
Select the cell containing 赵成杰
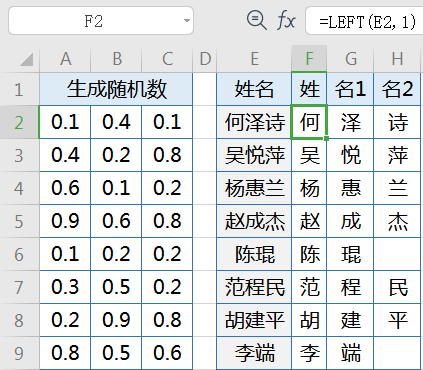pos(254,221)
